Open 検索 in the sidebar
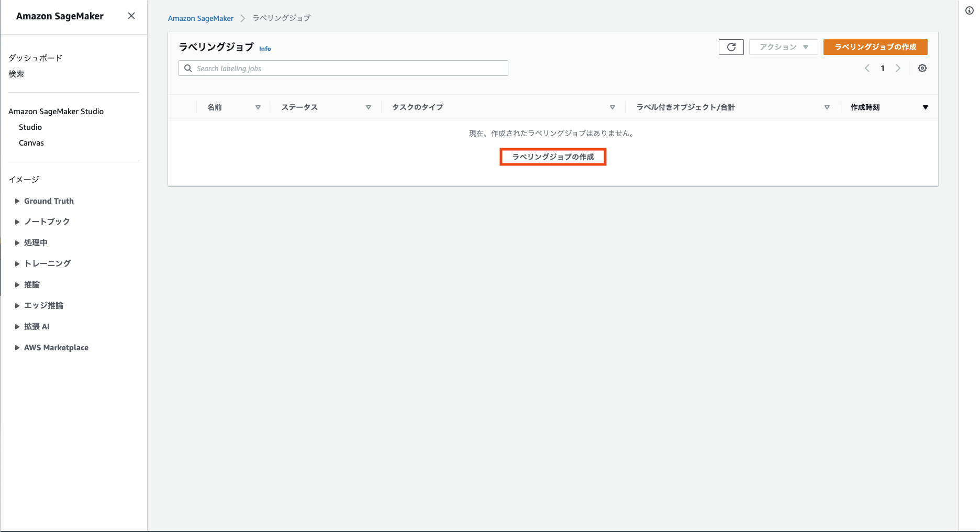 coord(16,74)
